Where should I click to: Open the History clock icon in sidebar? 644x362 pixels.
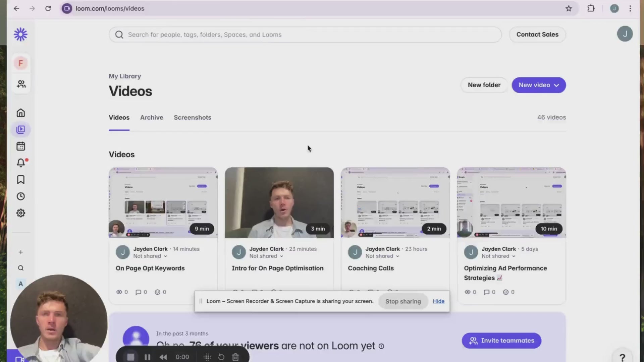coord(21,196)
